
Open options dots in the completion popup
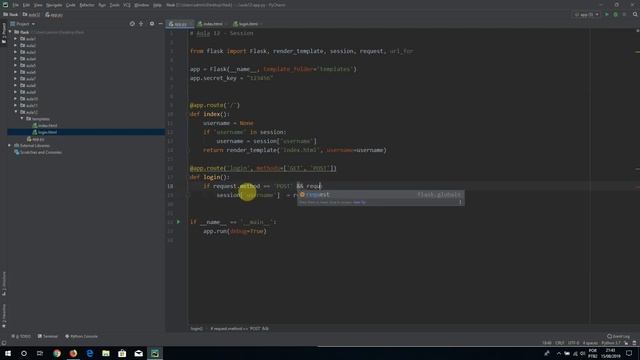click(x=460, y=202)
